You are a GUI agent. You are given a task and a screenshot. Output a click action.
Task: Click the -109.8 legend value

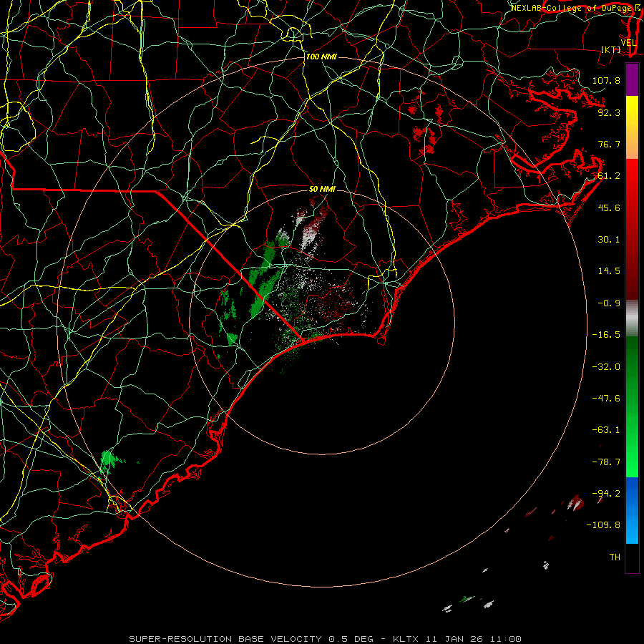(603, 525)
